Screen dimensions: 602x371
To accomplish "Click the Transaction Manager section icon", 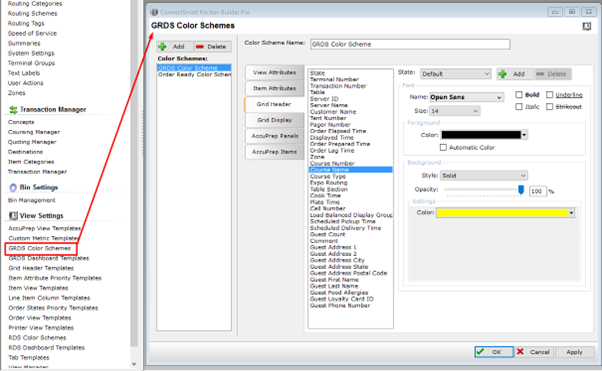I will tap(13, 110).
